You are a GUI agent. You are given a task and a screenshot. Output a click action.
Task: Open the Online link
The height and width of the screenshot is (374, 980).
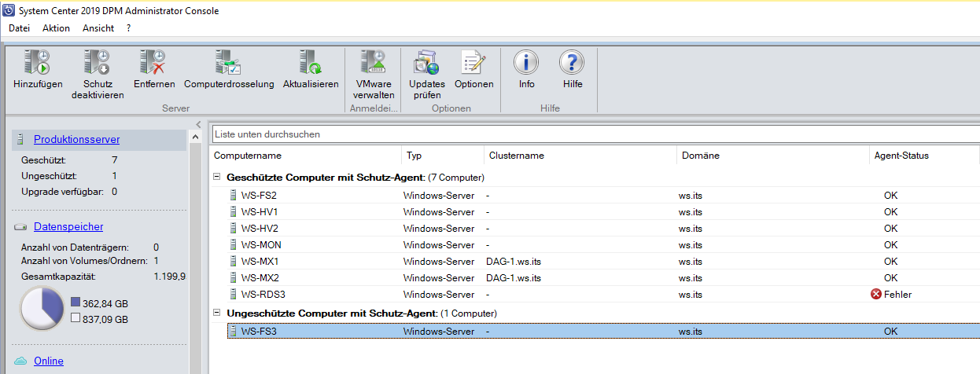[49, 361]
